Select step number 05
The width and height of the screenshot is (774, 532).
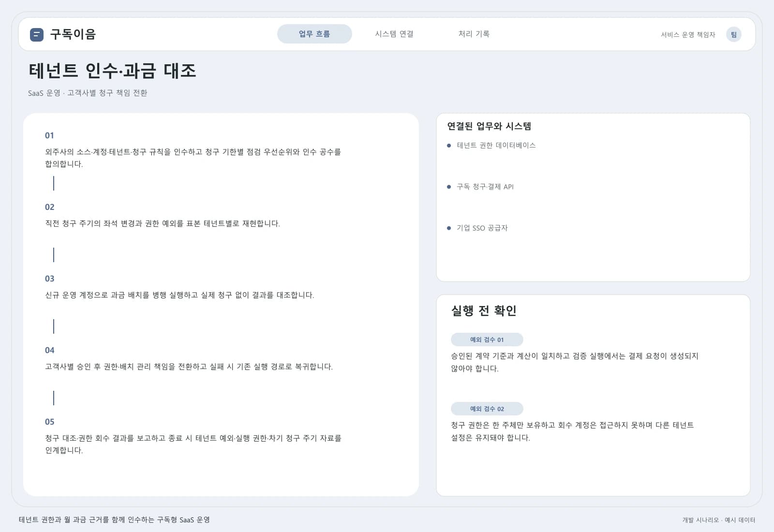point(49,422)
